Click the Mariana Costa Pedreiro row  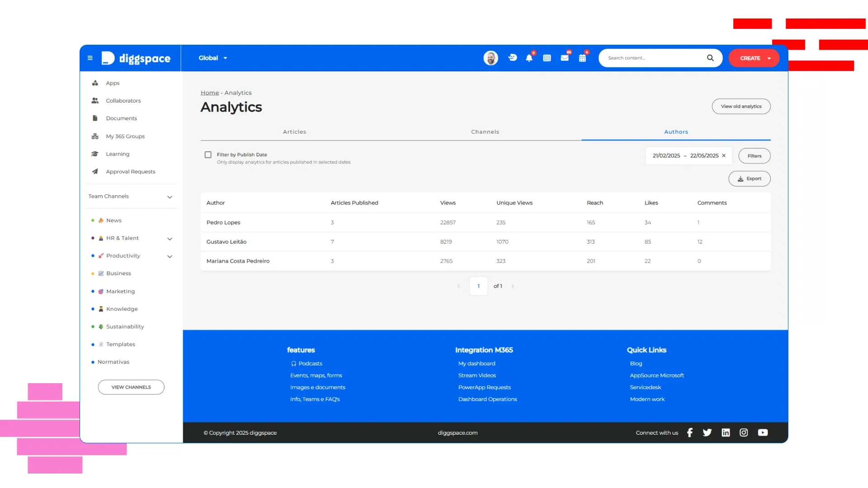click(486, 261)
